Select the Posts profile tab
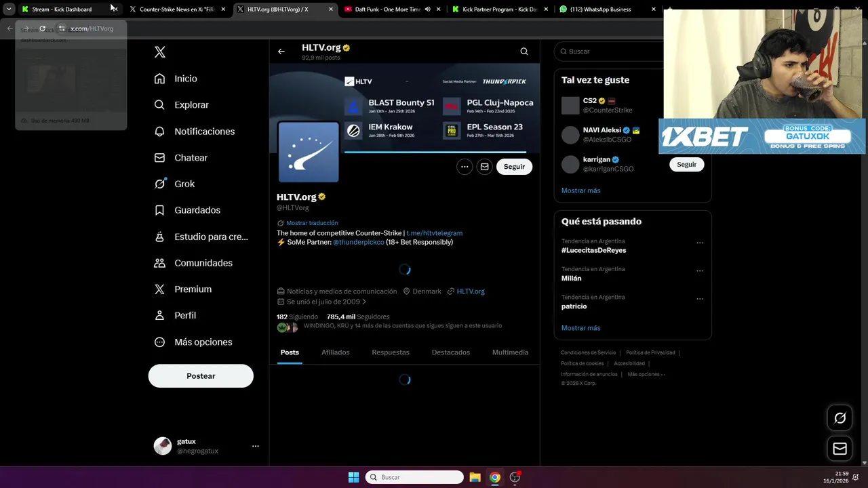Image resolution: width=868 pixels, height=488 pixels. coord(290,352)
